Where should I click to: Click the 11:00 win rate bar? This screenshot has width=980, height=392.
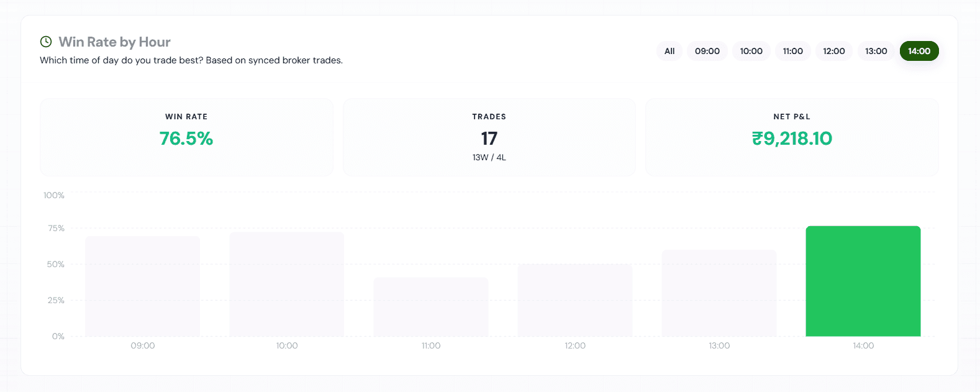point(431,307)
